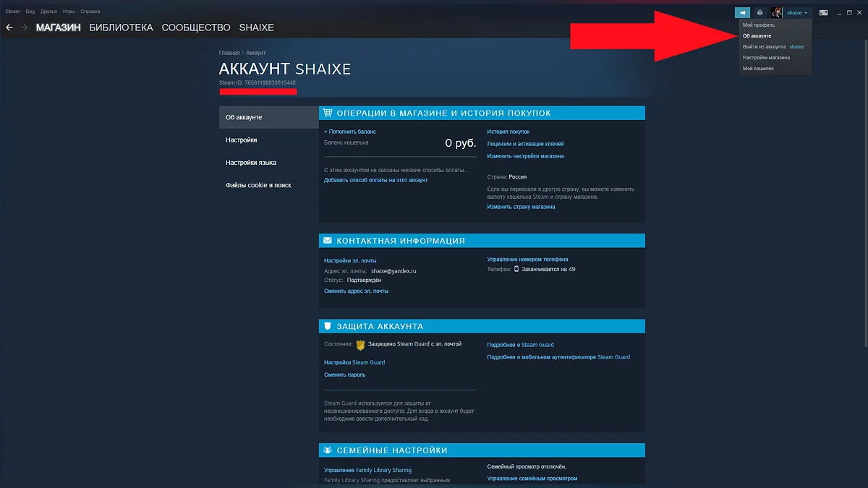Click the 0 руб. wallet balance
The width and height of the screenshot is (868, 488).
click(x=460, y=143)
